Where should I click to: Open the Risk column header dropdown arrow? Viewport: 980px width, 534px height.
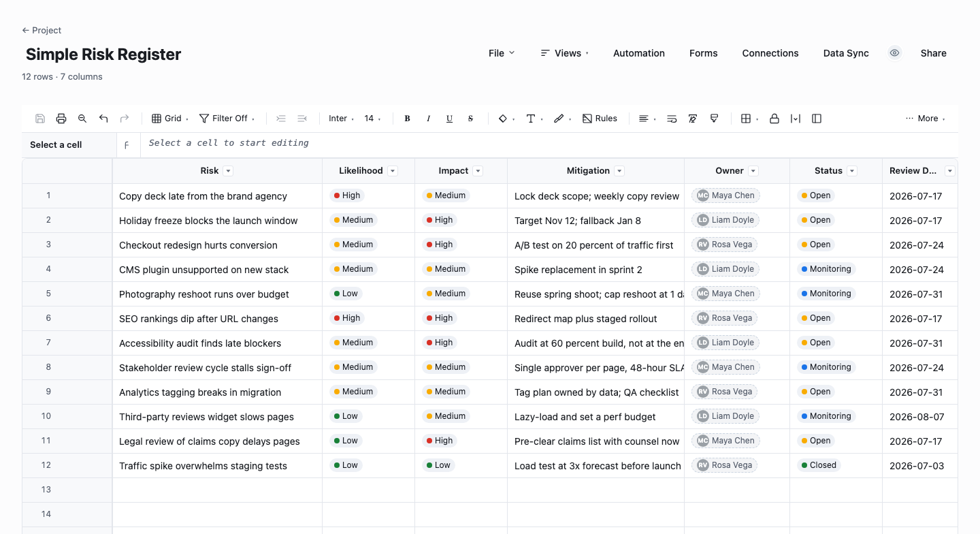tap(229, 171)
